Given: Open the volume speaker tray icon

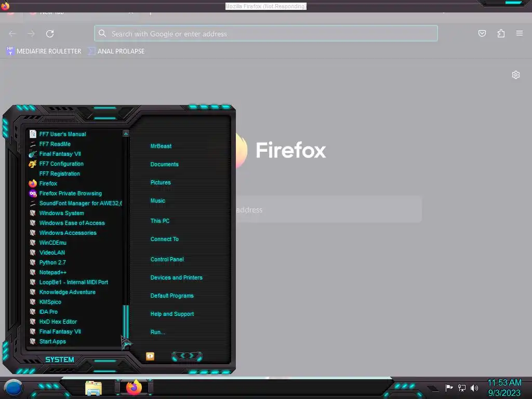Looking at the screenshot, I should click(x=474, y=388).
